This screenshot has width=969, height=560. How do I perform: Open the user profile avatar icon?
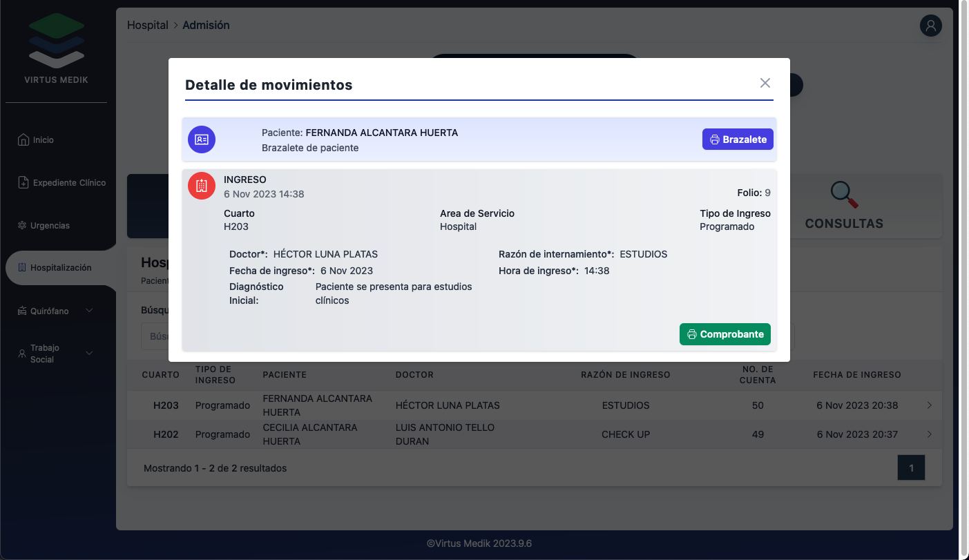930,26
